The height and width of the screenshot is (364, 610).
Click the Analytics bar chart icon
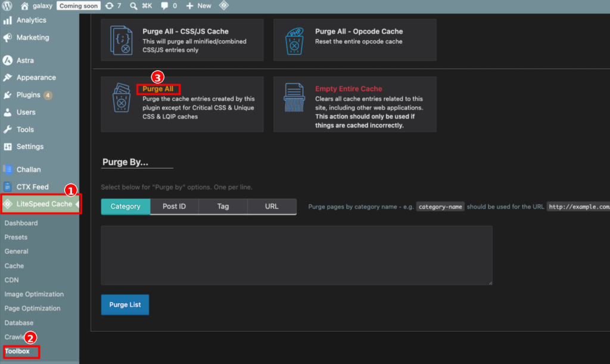coord(7,20)
